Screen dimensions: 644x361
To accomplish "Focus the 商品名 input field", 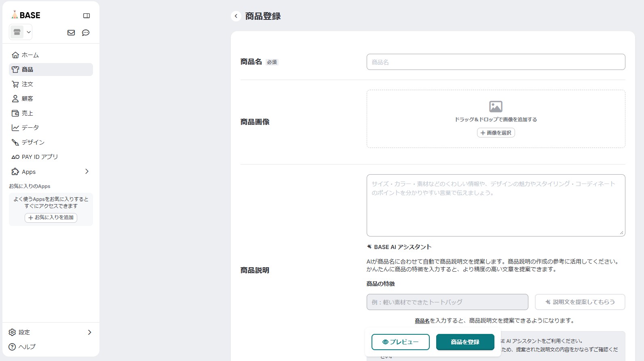I will tap(496, 62).
